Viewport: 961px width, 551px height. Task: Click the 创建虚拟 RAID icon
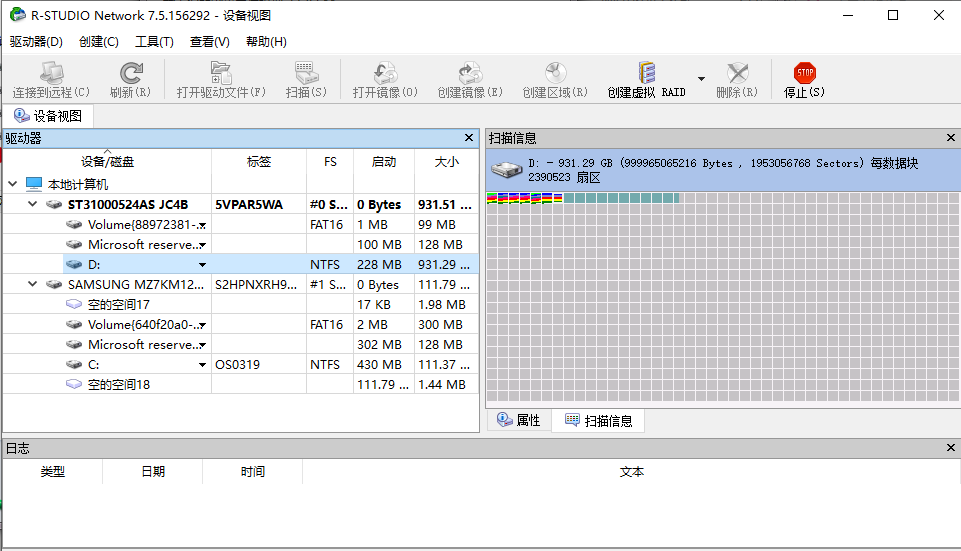(647, 73)
